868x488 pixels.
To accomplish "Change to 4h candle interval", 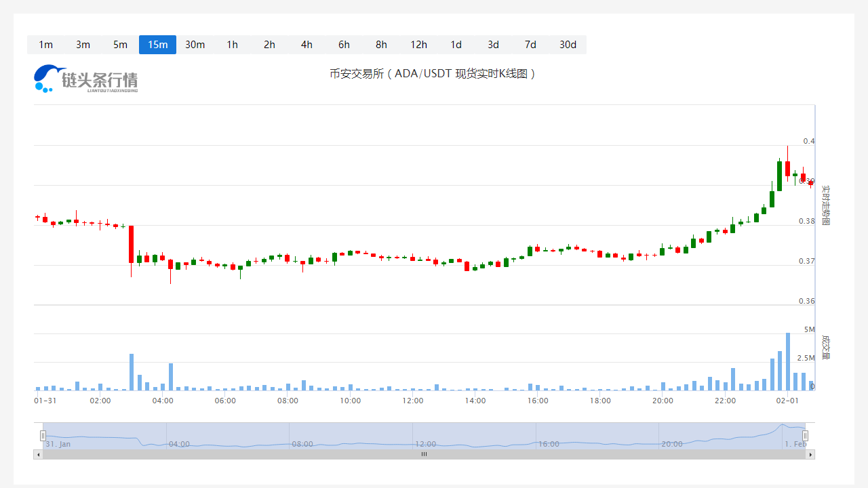I will [x=307, y=45].
